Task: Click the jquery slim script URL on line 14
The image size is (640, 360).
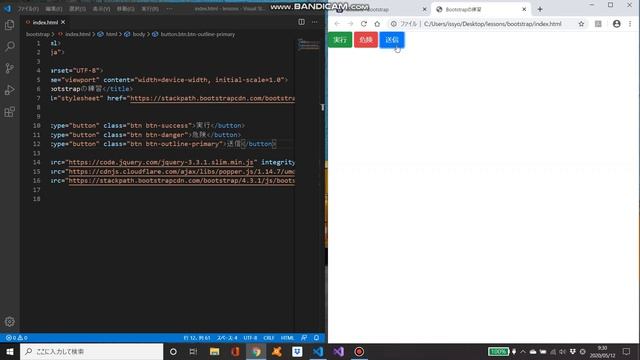Action: coord(161,162)
